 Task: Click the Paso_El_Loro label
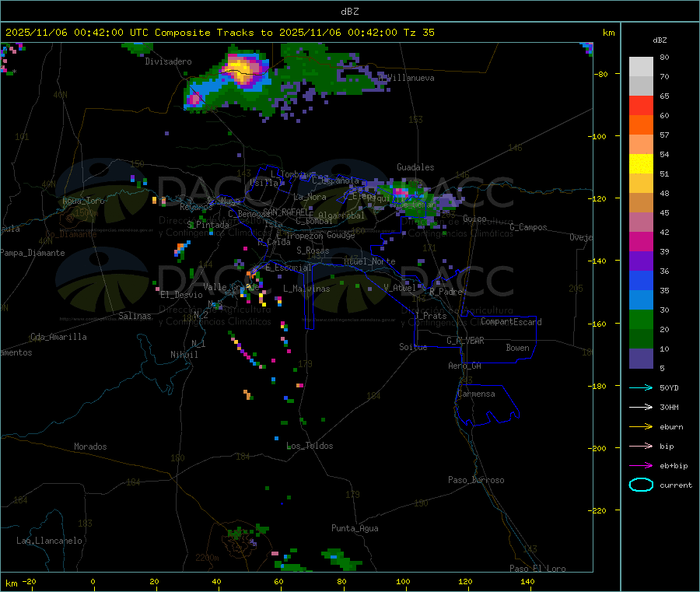(537, 569)
